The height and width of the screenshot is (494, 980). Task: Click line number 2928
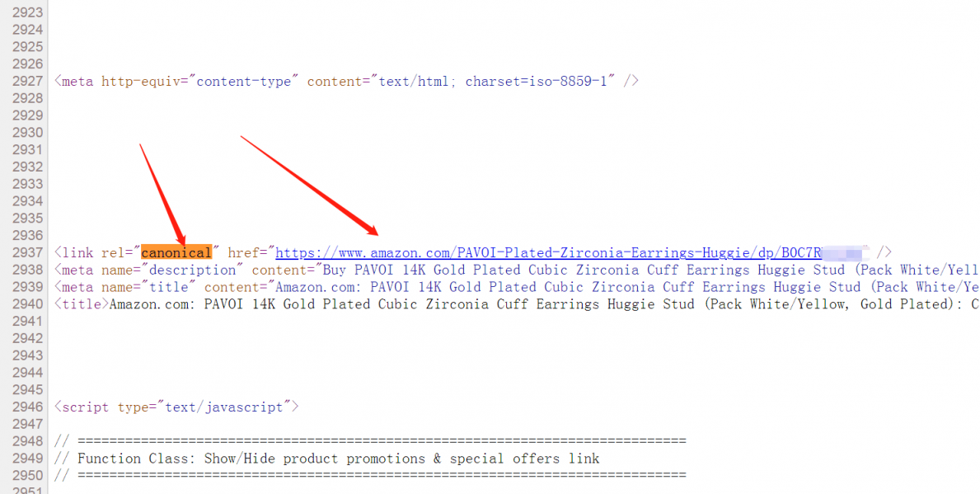coord(27,99)
